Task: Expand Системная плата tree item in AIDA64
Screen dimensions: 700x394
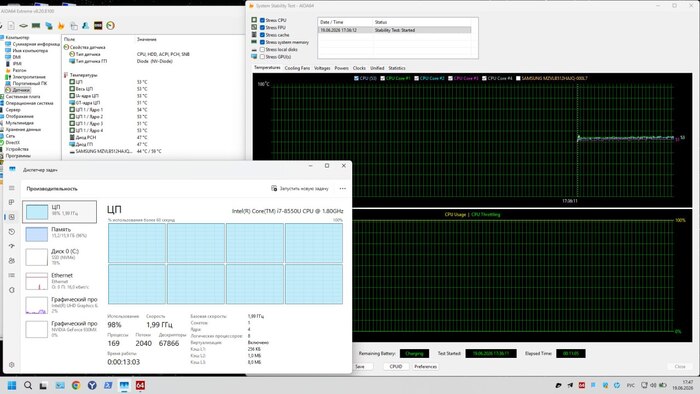Action: click(x=23, y=96)
